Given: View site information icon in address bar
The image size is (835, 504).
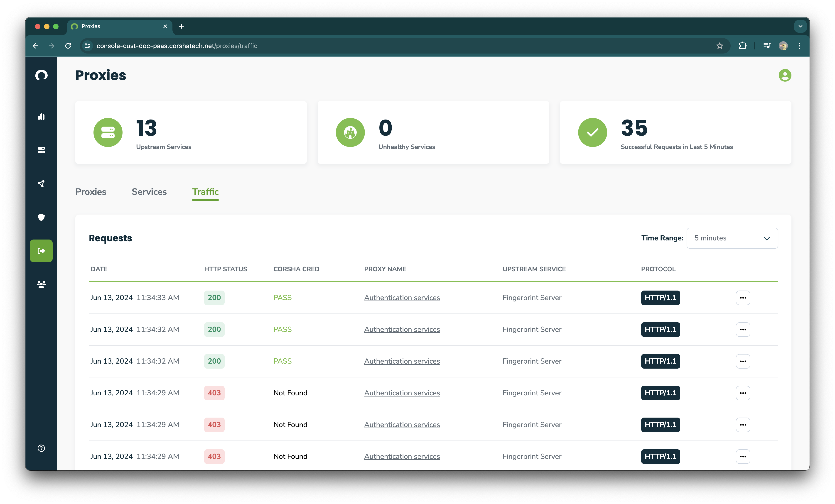Looking at the screenshot, I should tap(87, 46).
